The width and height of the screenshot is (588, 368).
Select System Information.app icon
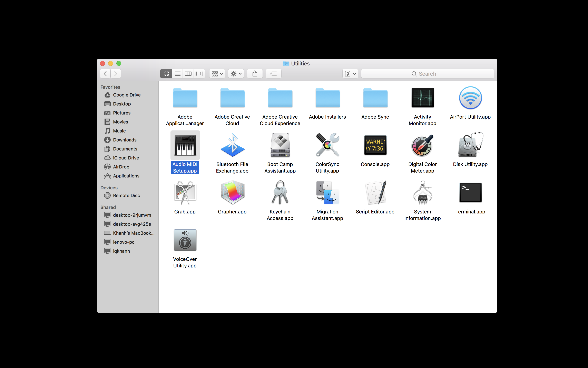(x=423, y=193)
